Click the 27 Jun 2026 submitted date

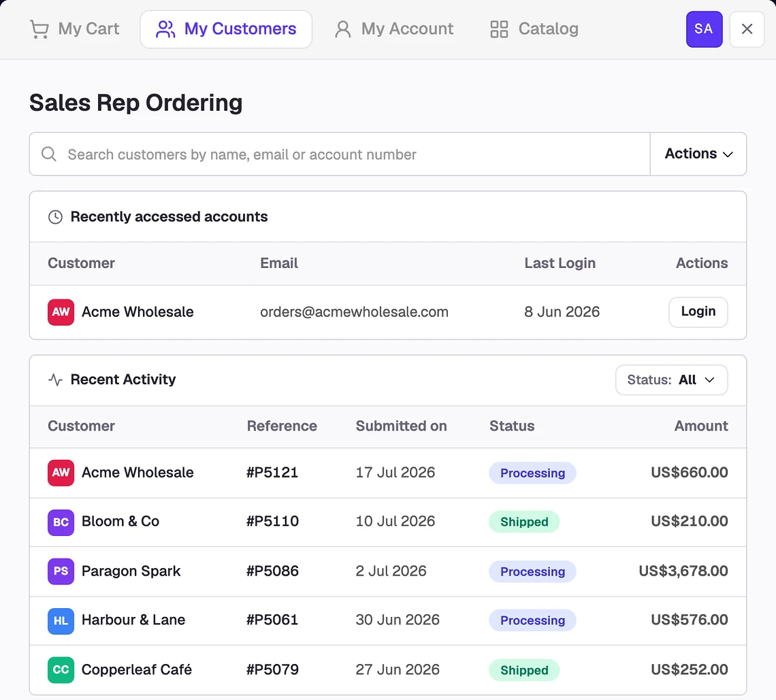(398, 669)
